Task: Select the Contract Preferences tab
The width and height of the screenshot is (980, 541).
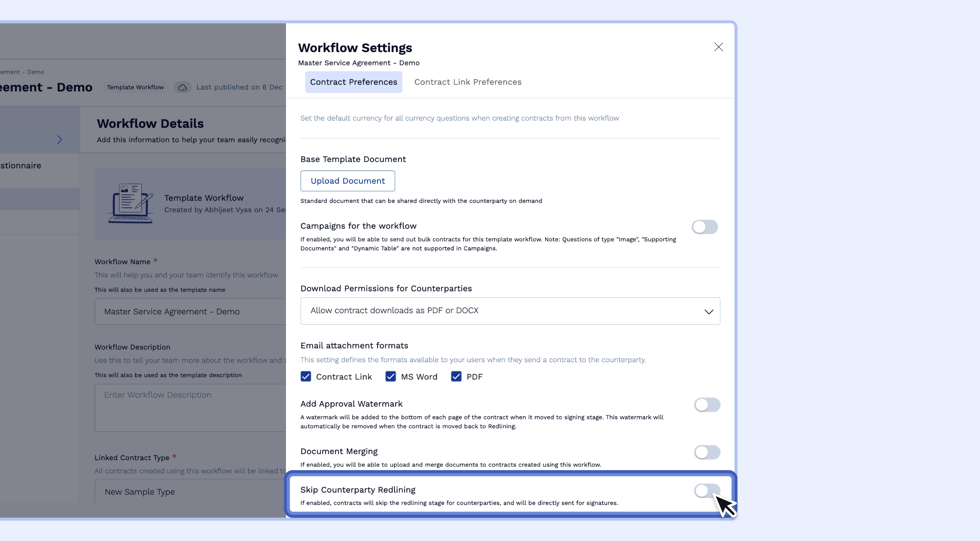Action: tap(353, 82)
